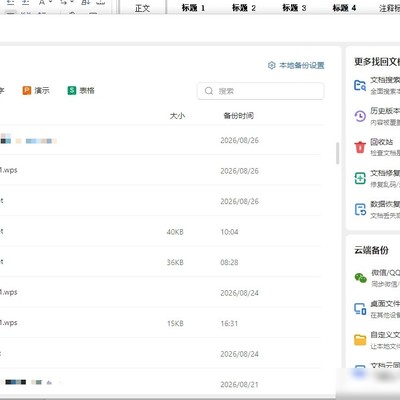Viewport: 400px width, 400px height.
Task: Select the backup row sized 15KB
Action: pos(160,323)
